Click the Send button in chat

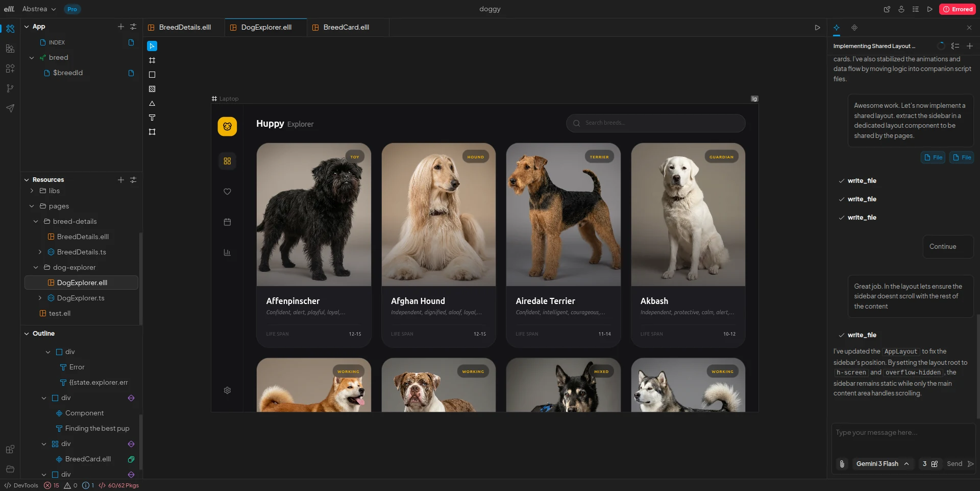point(960,464)
